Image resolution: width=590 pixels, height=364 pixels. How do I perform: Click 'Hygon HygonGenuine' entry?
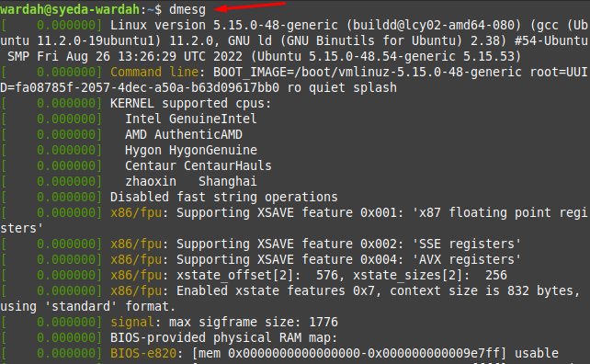click(x=191, y=150)
